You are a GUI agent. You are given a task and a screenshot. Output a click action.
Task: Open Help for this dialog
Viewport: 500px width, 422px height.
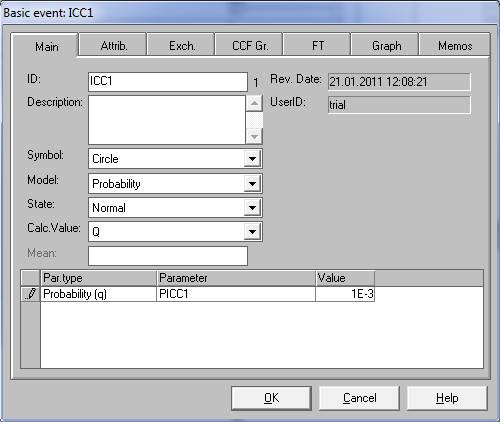tap(447, 398)
